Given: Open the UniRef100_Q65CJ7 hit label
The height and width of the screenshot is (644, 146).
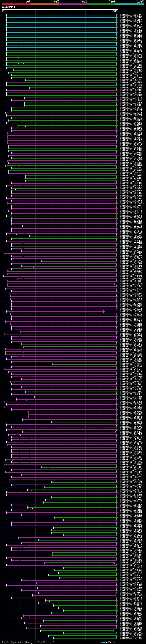Looking at the screenshot, I should [x=131, y=25].
